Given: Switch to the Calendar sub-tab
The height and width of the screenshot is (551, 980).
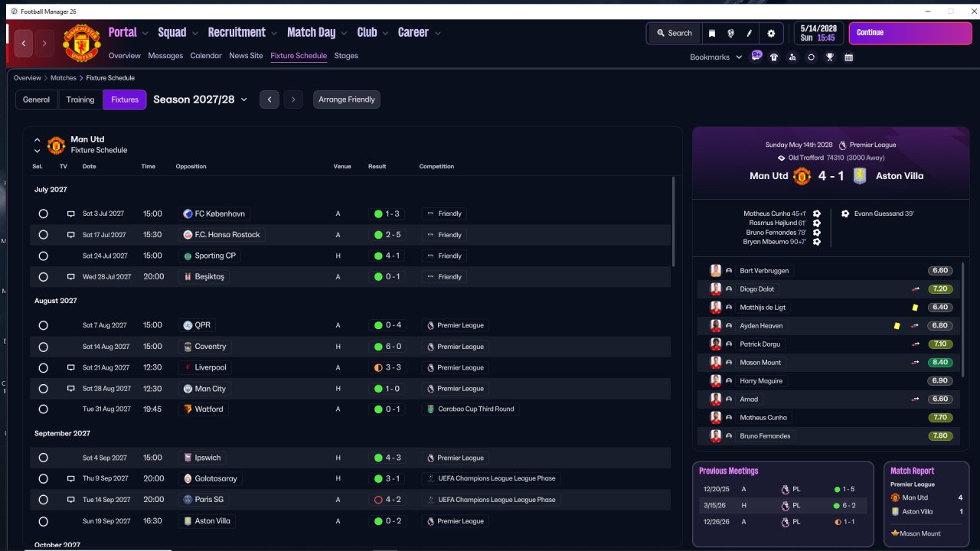Looking at the screenshot, I should tap(206, 56).
